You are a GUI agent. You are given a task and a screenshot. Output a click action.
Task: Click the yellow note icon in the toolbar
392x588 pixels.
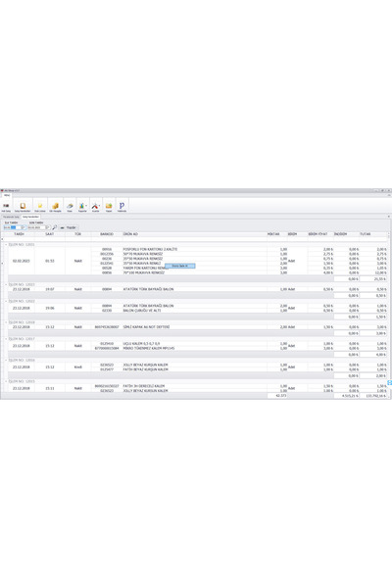point(40,207)
